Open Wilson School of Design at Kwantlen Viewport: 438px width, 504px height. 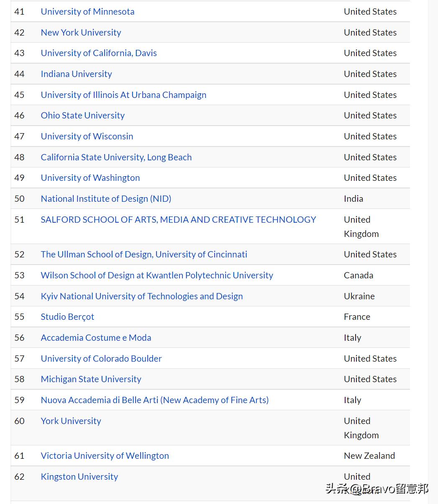coord(157,275)
